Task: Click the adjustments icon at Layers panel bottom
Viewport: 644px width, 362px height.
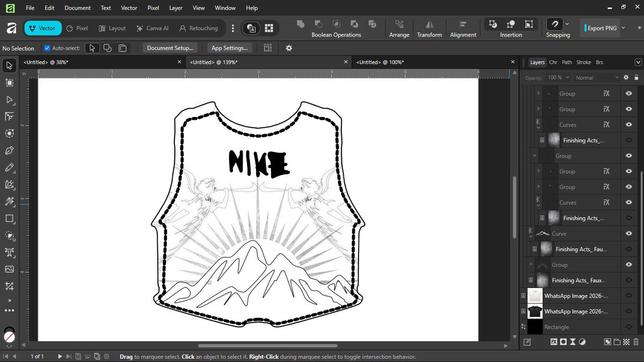Action: (582, 342)
